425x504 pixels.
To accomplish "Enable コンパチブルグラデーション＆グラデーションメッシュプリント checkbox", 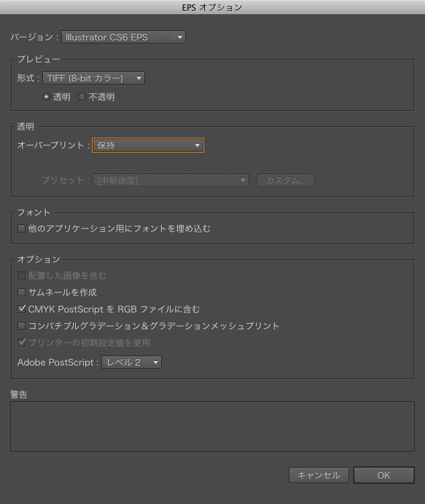I will pos(21,326).
